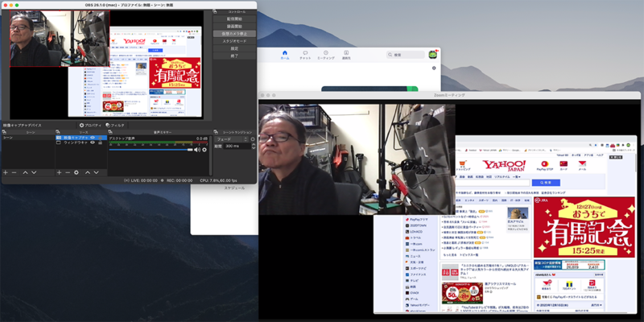Open プロパティ for selected source
The image size is (644, 322).
point(90,125)
